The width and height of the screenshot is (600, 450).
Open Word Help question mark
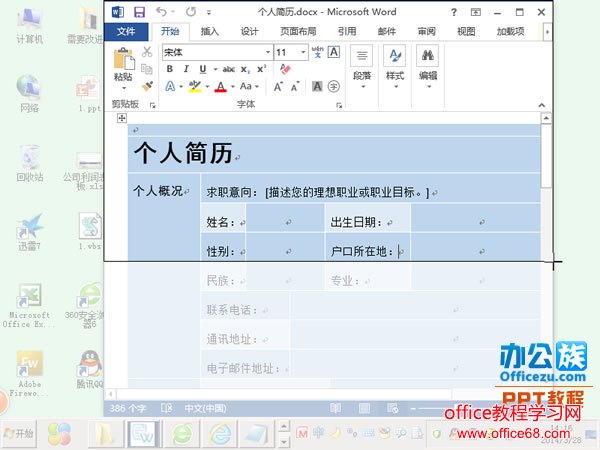[454, 12]
